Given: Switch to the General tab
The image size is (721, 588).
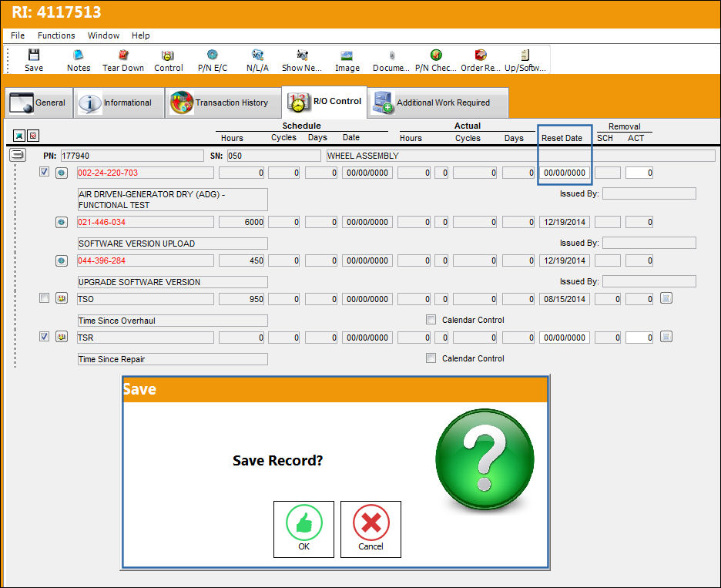Looking at the screenshot, I should pyautogui.click(x=39, y=102).
